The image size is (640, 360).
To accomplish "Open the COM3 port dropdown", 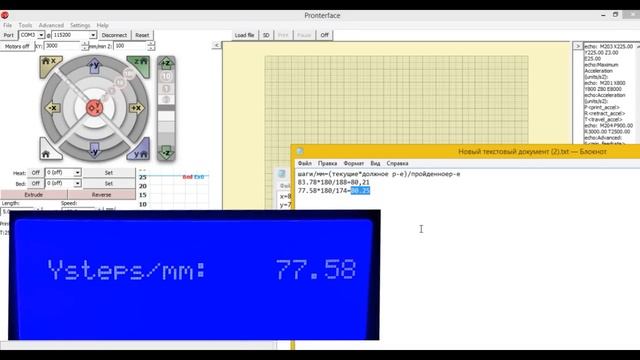I will [x=41, y=35].
